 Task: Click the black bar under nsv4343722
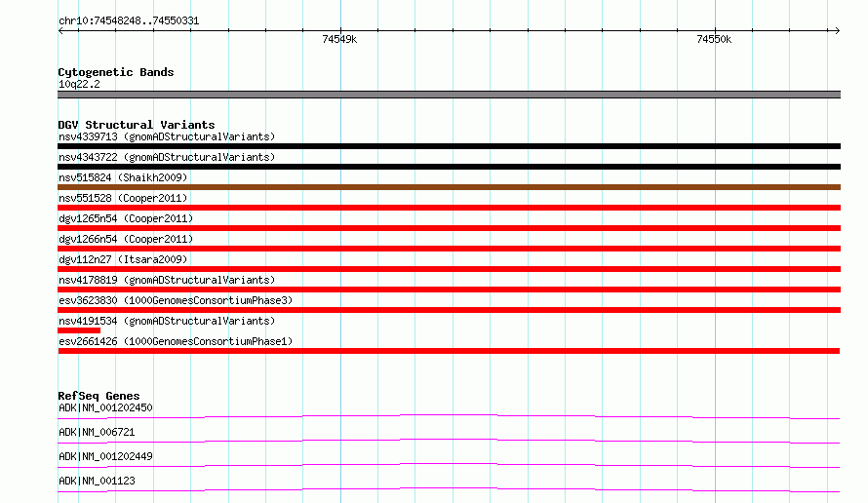point(449,167)
